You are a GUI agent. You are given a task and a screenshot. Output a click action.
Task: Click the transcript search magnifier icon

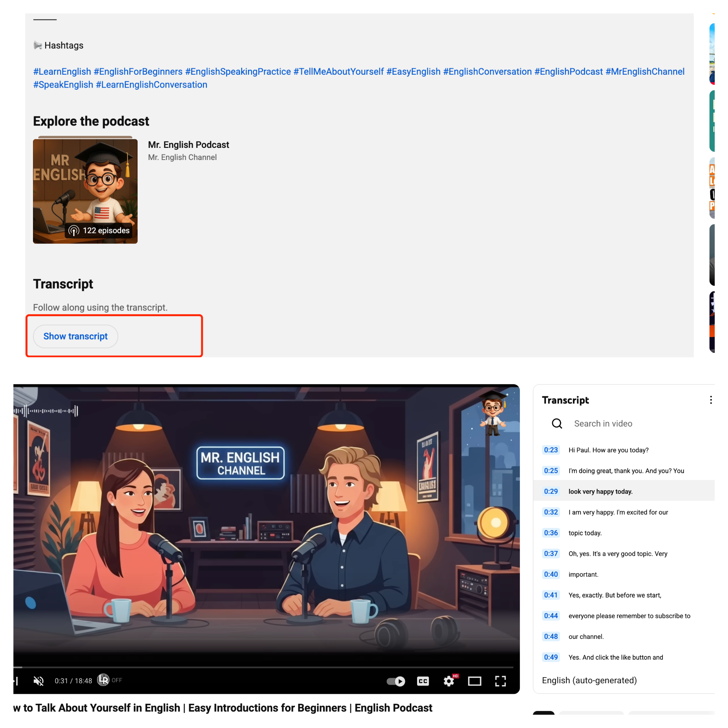click(x=557, y=424)
